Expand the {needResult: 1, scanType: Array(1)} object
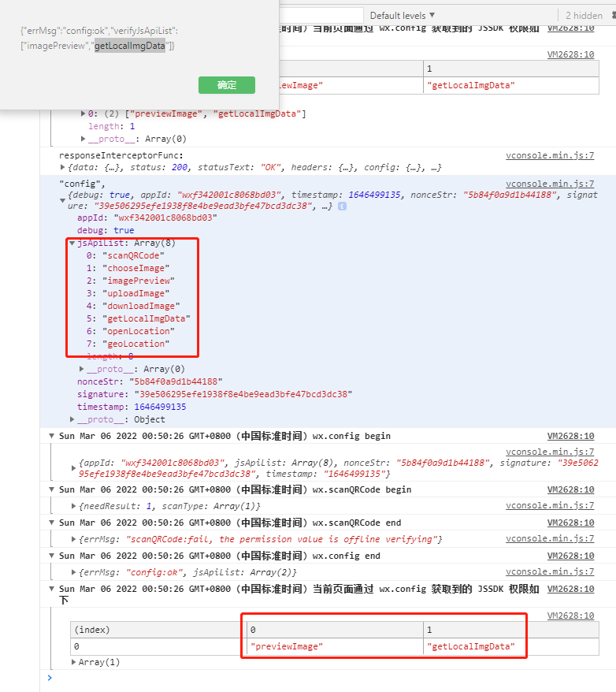Screen dimensions: 616x692 coord(73,506)
